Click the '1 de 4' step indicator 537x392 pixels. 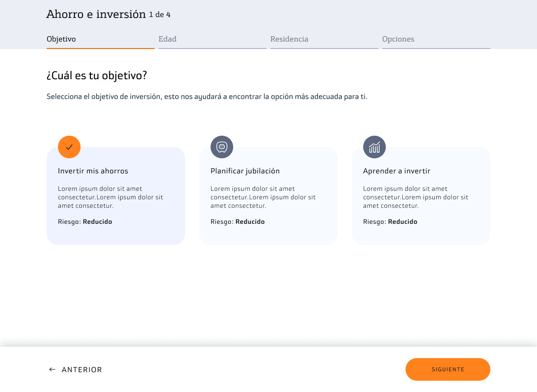160,15
